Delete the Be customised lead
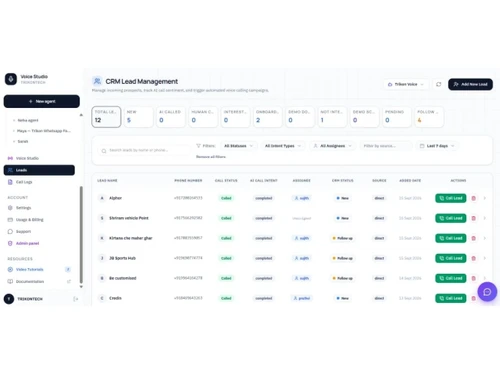Screen dimensions: 500x375 pos(473,278)
